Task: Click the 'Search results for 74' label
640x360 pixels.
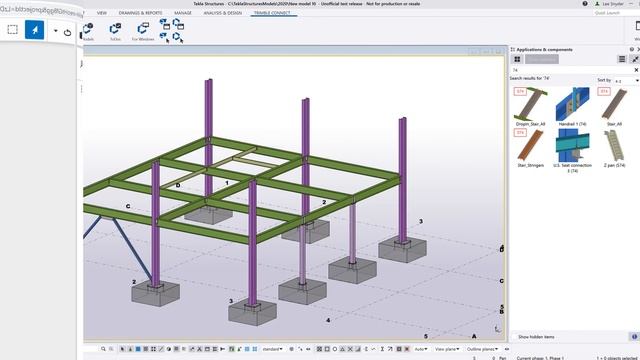Action: click(529, 78)
